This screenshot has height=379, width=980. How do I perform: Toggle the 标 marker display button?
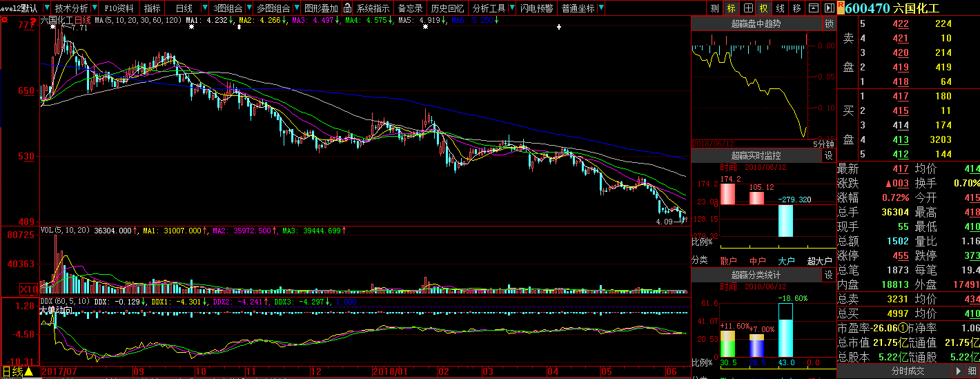731,8
